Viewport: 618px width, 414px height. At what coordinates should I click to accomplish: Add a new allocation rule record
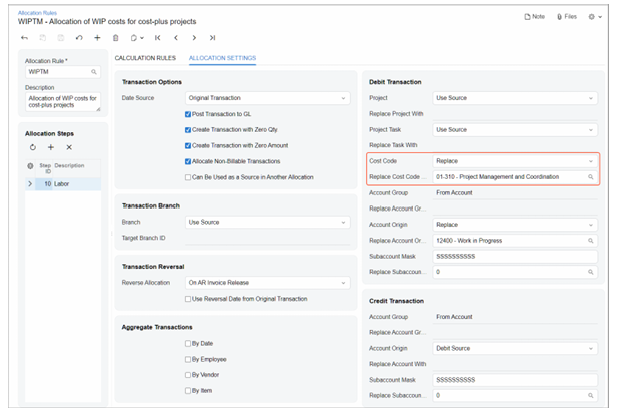coord(97,37)
